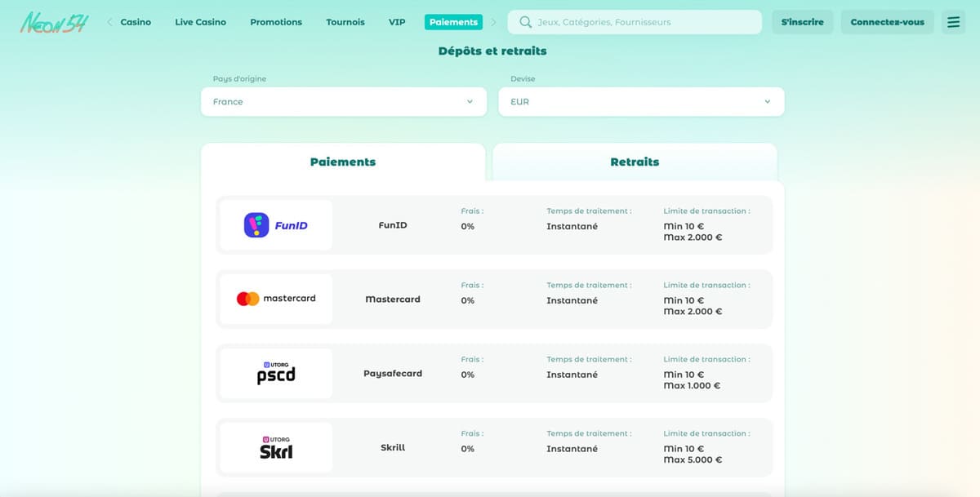Image resolution: width=980 pixels, height=497 pixels.
Task: Open the Tournois section
Action: pyautogui.click(x=345, y=22)
